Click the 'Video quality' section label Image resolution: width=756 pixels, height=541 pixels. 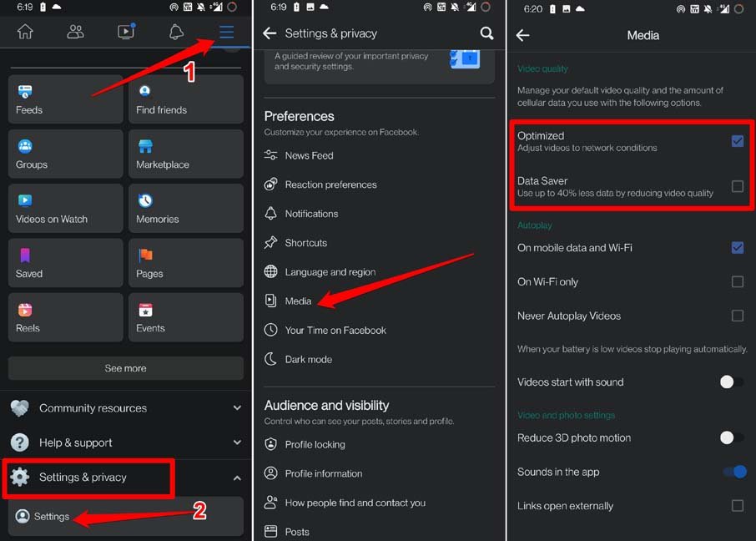(x=542, y=69)
